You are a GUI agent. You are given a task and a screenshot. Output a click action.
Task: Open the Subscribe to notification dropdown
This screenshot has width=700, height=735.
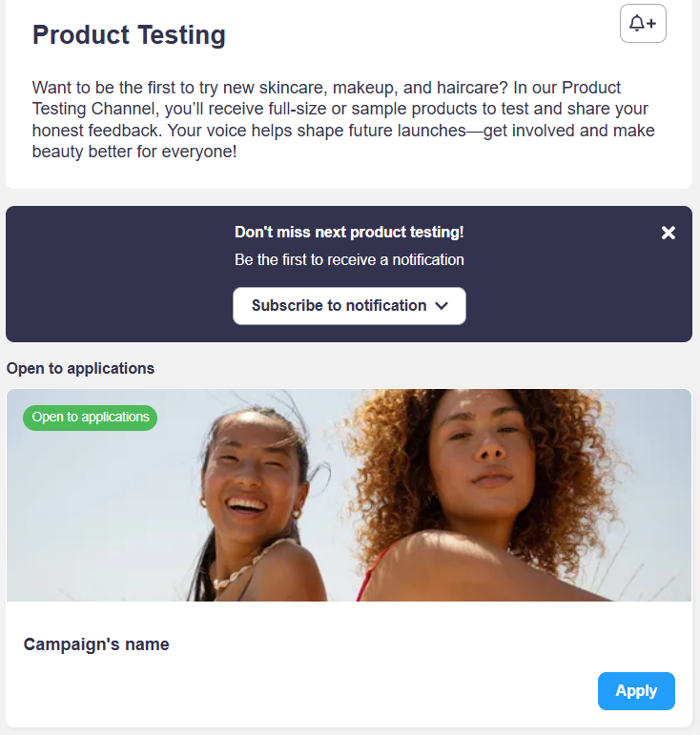coord(349,306)
